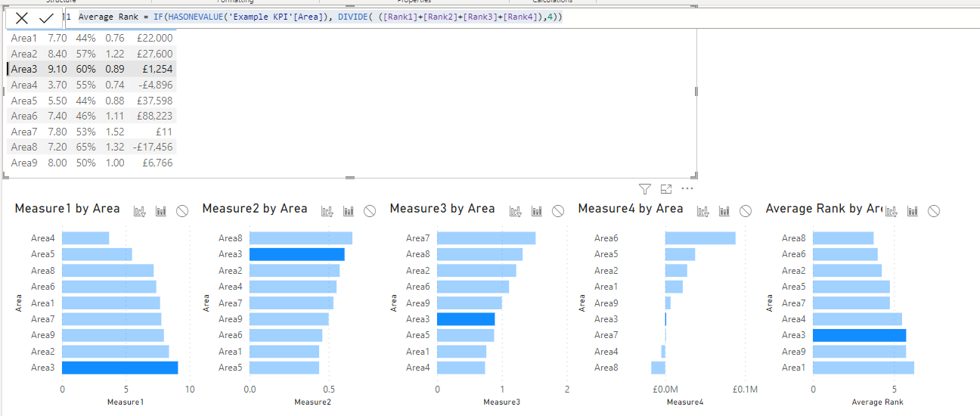Set Average Rank chart interaction to None
The height and width of the screenshot is (416, 980).
(934, 211)
